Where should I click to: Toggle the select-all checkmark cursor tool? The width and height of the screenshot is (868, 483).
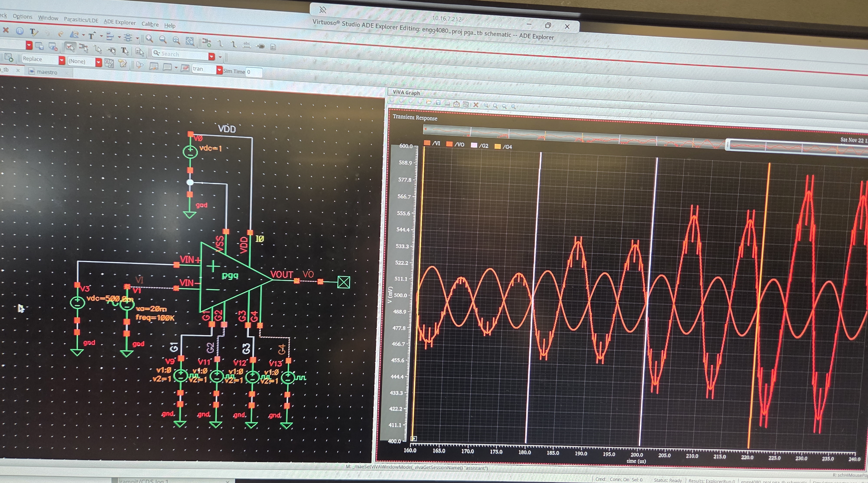click(x=70, y=47)
